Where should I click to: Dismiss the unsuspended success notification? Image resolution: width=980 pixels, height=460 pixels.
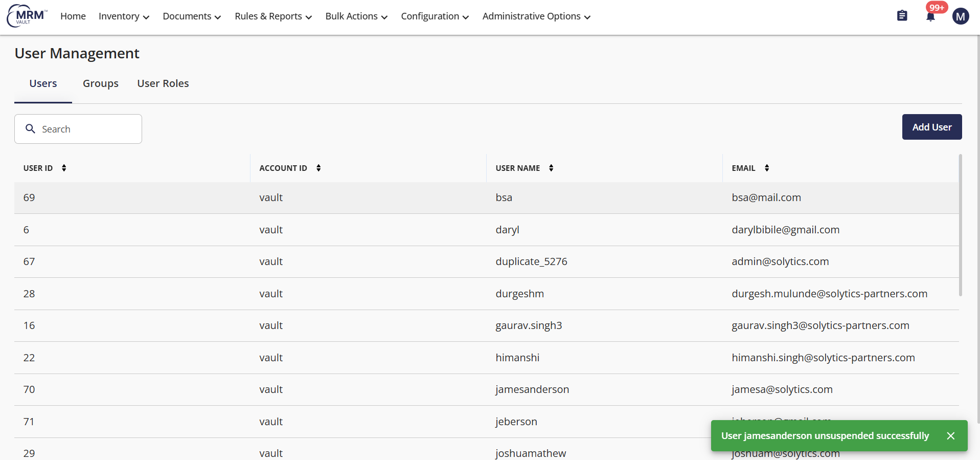tap(950, 436)
